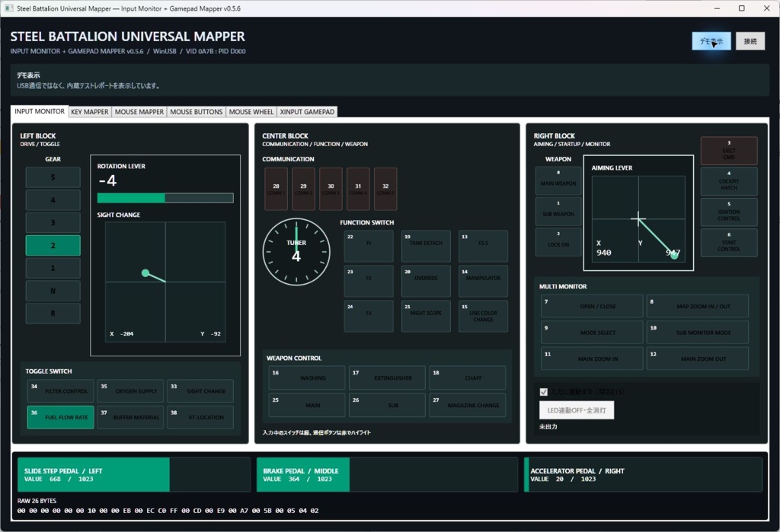Click the COMM 5 button 32

385,189
